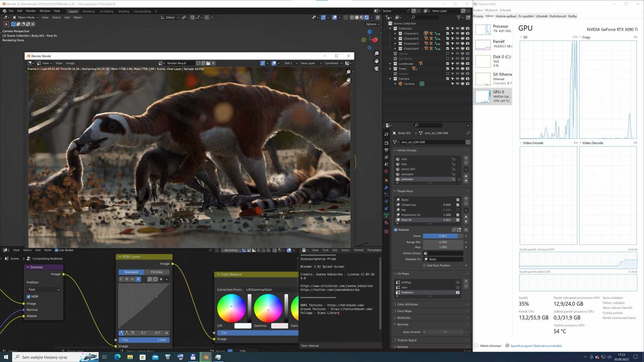Open the Material properties tab icon
This screenshot has height=362, width=644.
386,222
